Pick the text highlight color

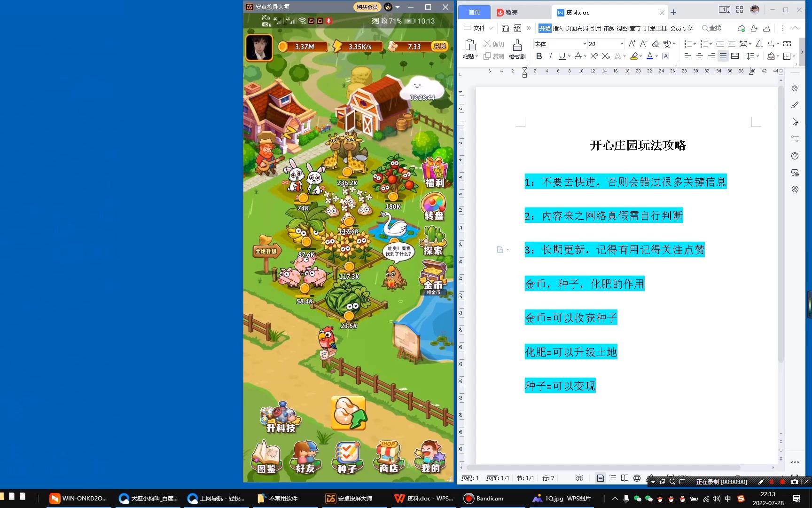coord(634,56)
